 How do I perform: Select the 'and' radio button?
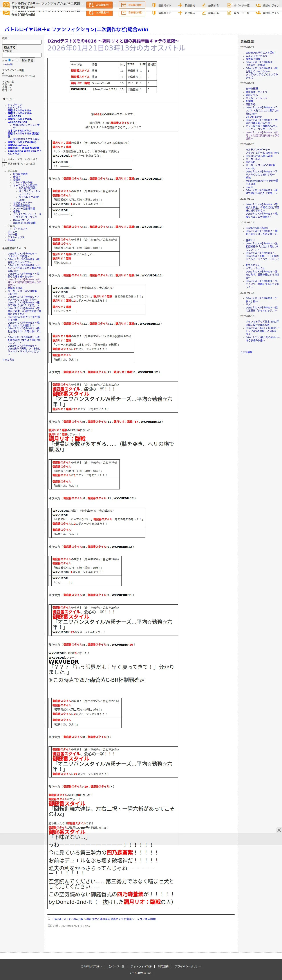click(x=9, y=60)
